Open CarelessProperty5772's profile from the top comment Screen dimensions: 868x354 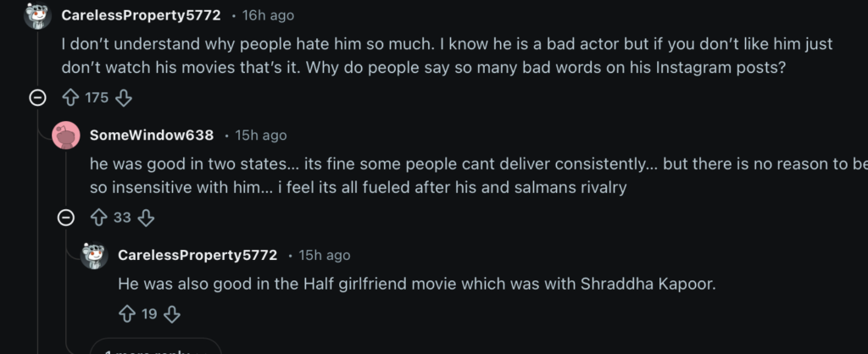click(142, 15)
